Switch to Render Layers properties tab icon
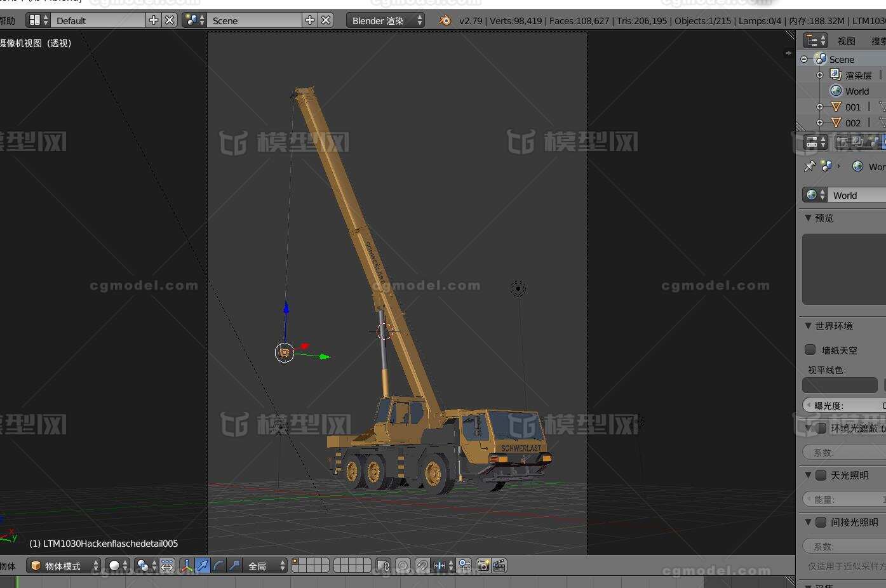 tap(857, 142)
